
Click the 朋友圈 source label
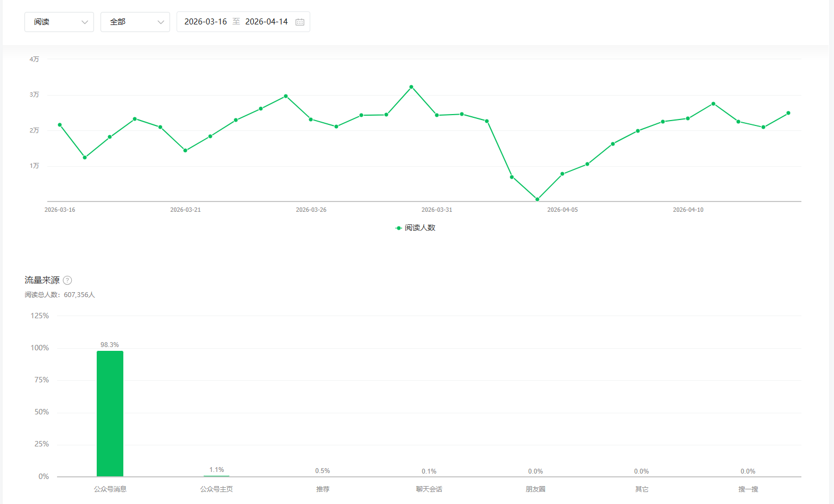535,489
